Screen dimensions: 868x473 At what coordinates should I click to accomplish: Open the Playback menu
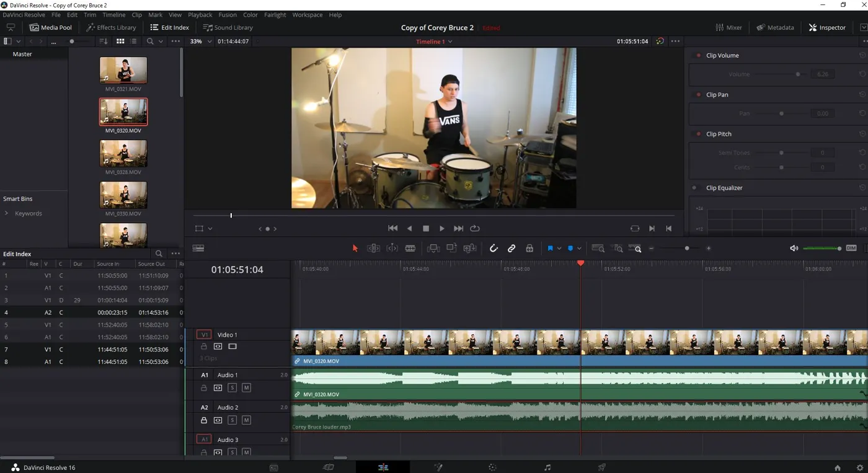(200, 15)
